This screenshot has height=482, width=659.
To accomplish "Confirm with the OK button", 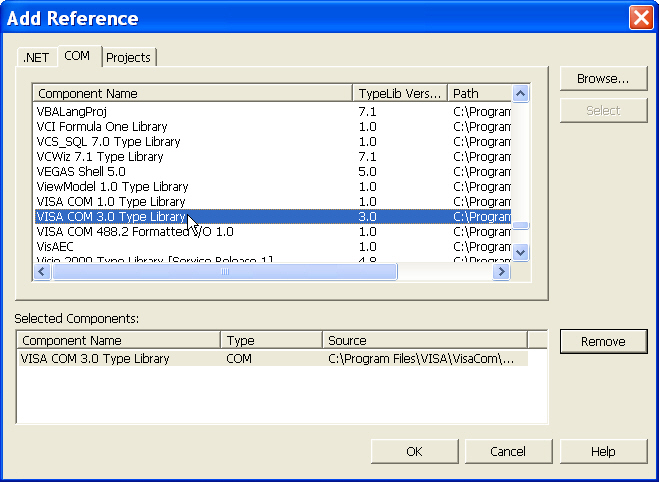I will [414, 451].
